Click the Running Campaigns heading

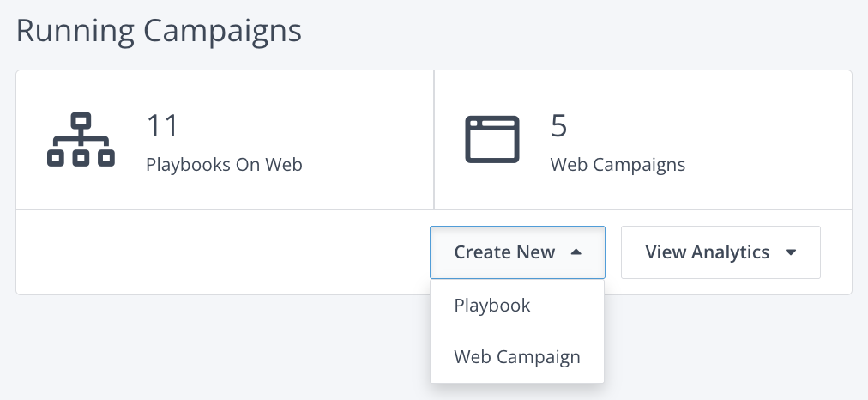[159, 31]
